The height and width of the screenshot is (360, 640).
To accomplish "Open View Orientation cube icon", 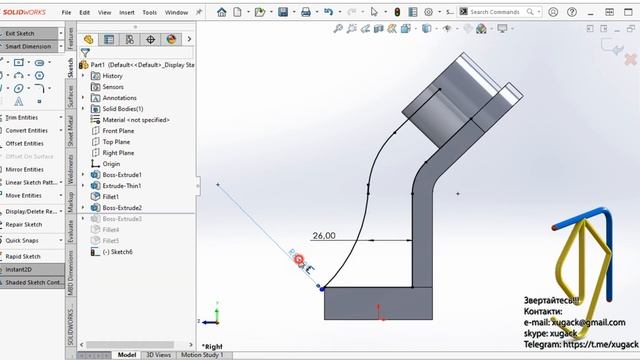I will pos(406,29).
